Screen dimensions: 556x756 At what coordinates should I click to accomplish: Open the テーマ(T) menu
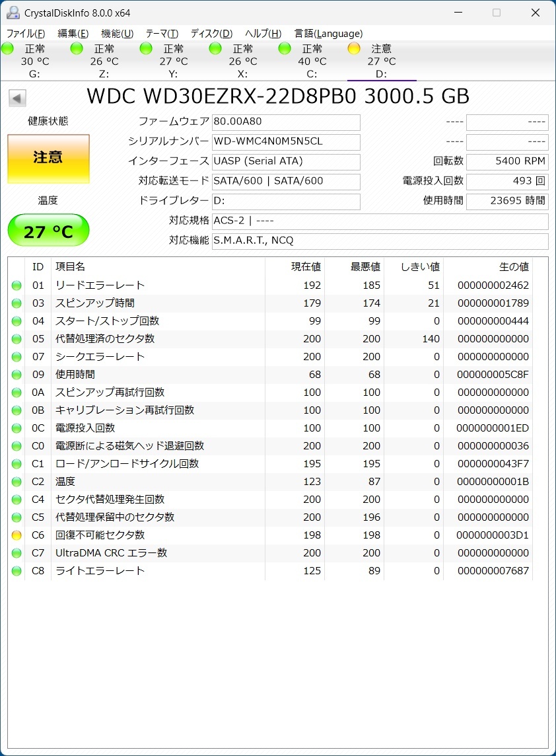162,34
